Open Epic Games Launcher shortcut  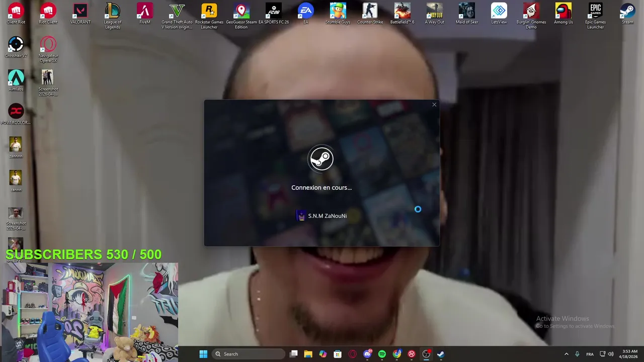click(595, 16)
